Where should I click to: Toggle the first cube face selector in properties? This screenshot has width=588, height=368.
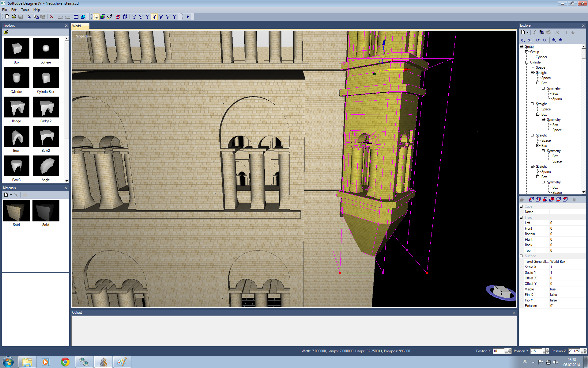(531, 199)
